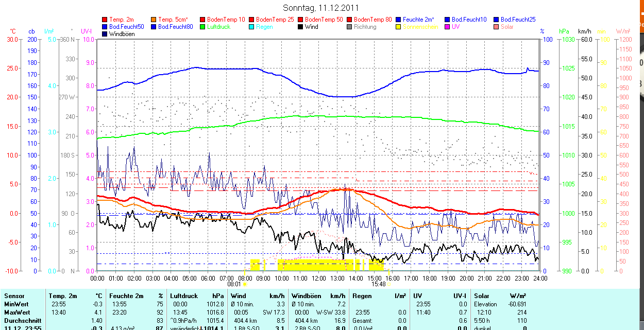Click the salmon Solar legend swatch
This screenshot has width=644, height=330.
497,27
